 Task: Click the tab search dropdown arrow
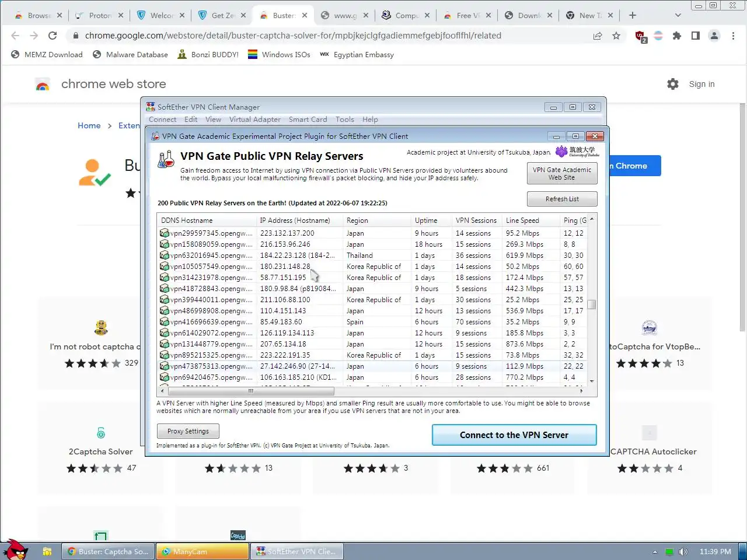pyautogui.click(x=678, y=15)
